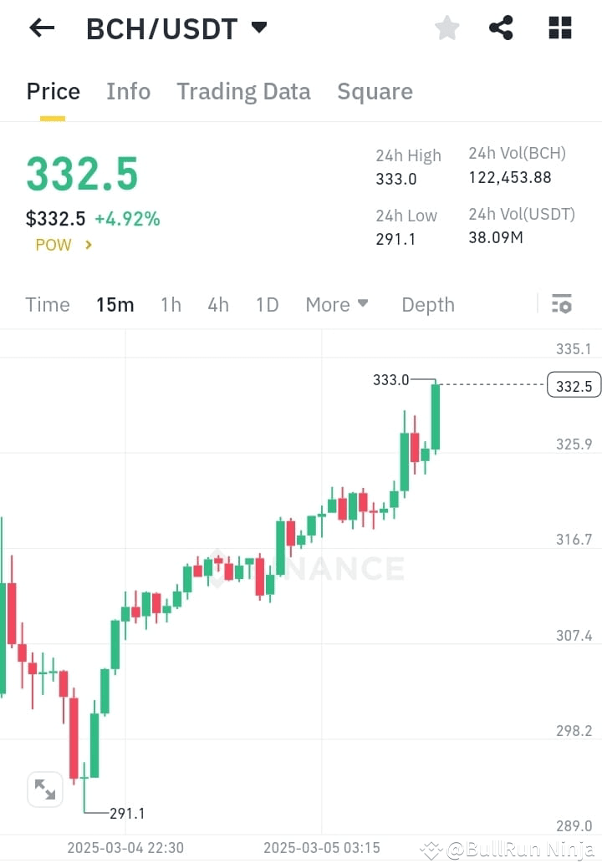Viewport: 602px width, 868px height.
Task: Open the More timeframe dropdown
Action: tap(336, 304)
